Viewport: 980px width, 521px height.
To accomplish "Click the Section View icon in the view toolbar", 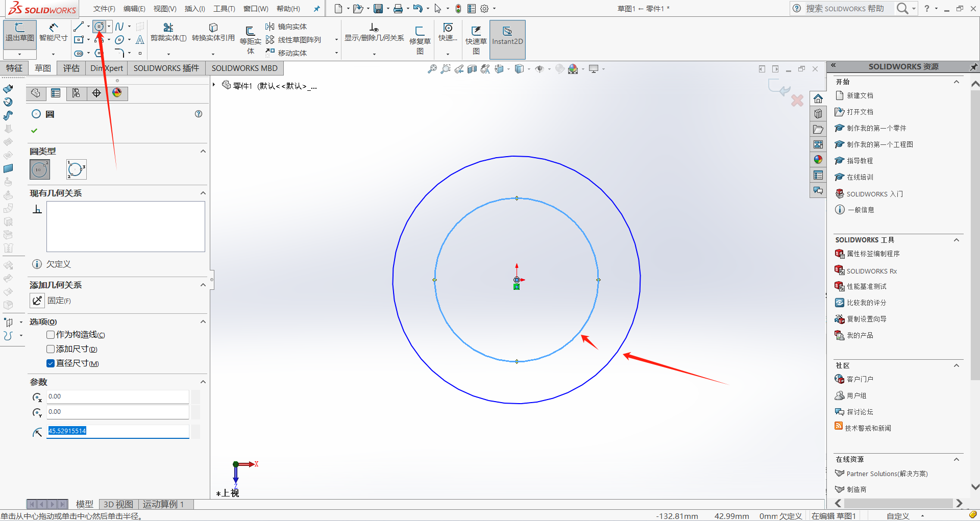I will [472, 69].
